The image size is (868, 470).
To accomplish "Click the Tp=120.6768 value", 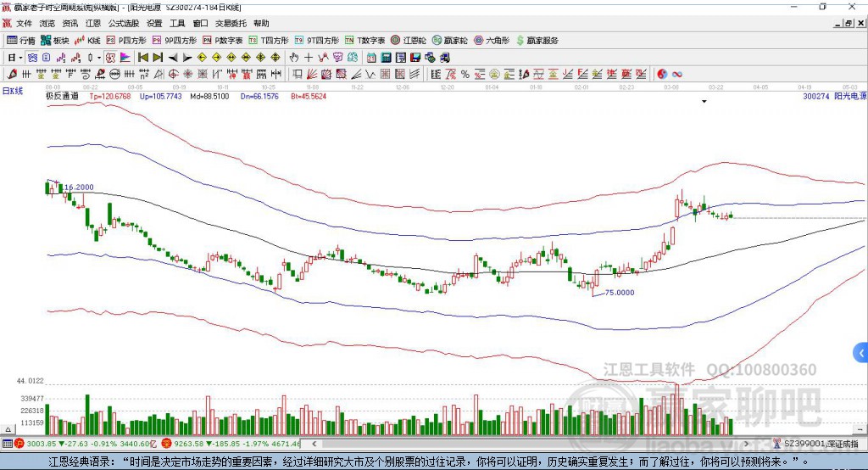I will point(110,96).
